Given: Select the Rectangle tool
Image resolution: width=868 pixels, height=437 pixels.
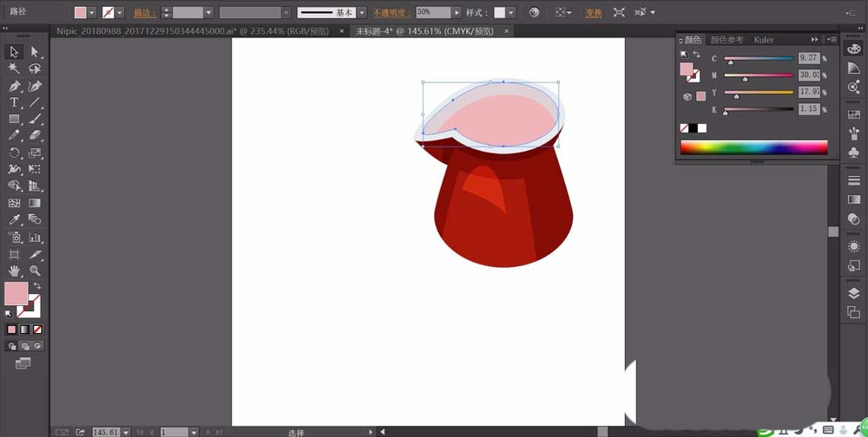Looking at the screenshot, I should coord(14,119).
